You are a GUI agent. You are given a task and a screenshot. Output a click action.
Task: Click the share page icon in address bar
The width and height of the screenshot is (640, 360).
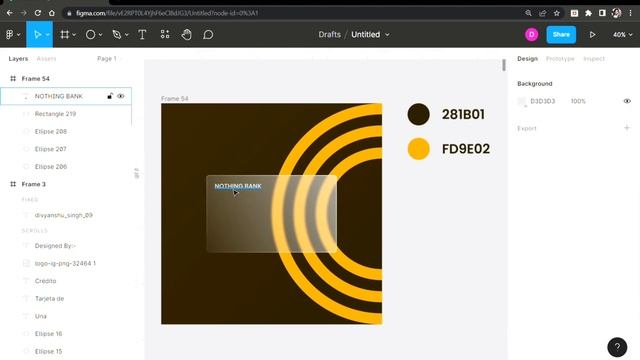[542, 13]
